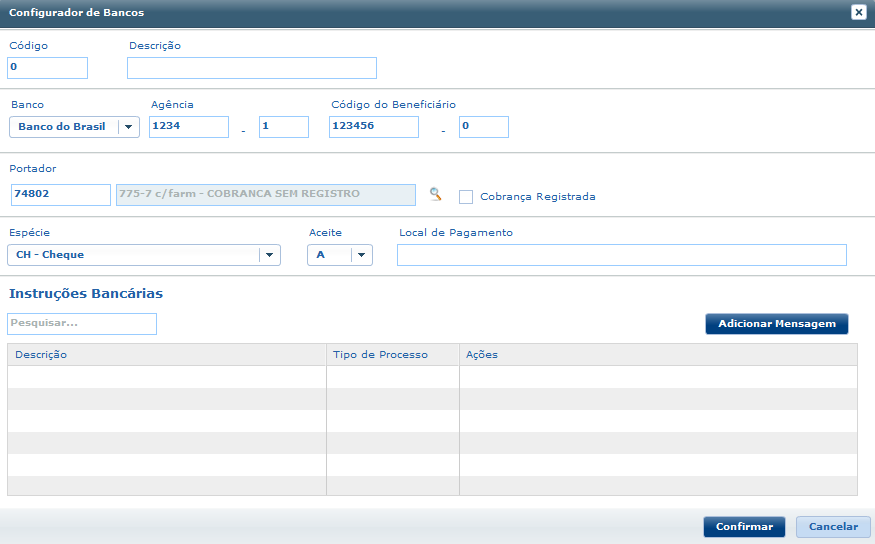
Task: Close the Configurador de Bancos dialog
Action: click(858, 12)
